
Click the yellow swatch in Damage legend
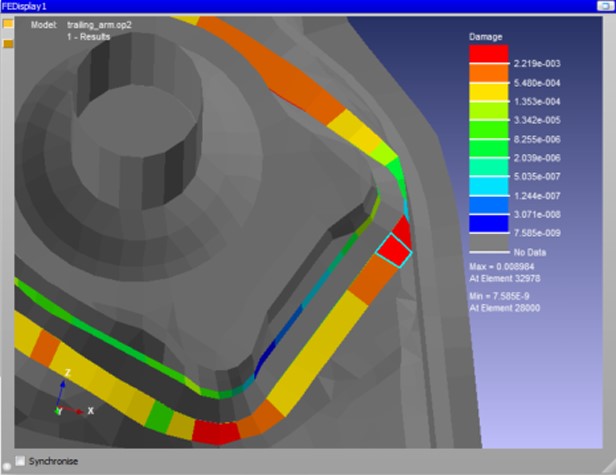click(x=489, y=92)
